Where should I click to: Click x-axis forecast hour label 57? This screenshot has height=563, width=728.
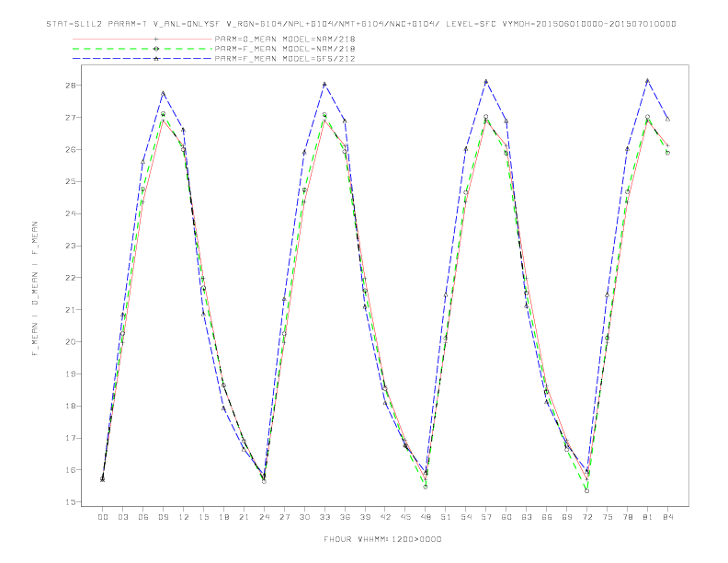486,517
